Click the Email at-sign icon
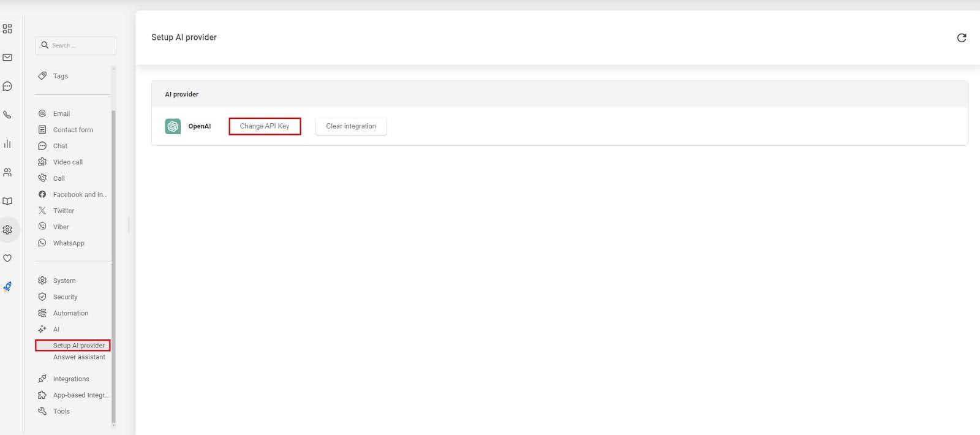The image size is (980, 435). point(42,113)
